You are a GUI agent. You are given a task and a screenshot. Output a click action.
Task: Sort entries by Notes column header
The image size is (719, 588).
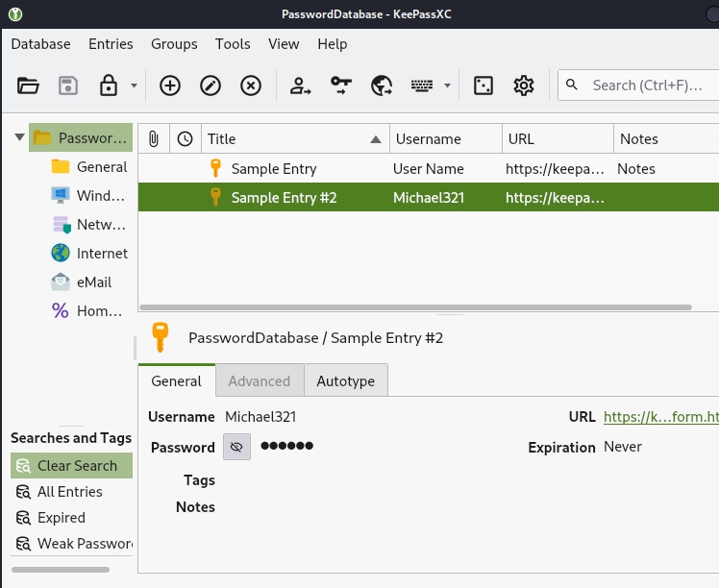(666, 138)
